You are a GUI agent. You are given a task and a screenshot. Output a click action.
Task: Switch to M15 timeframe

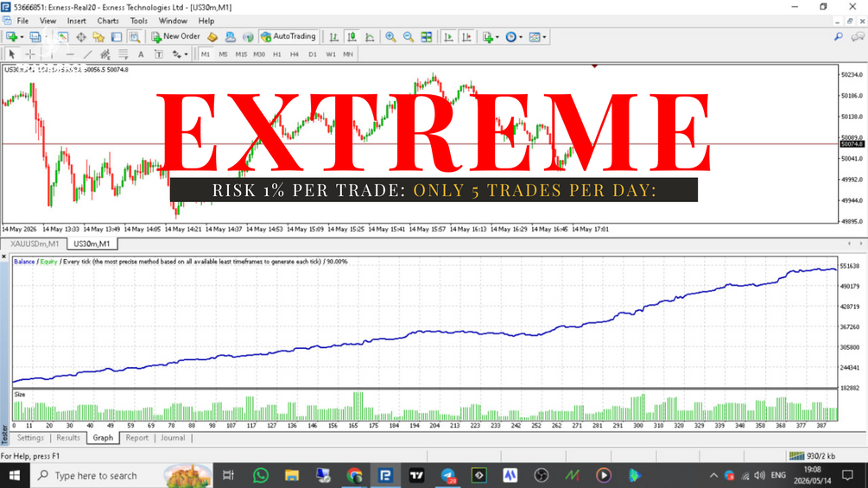(241, 54)
